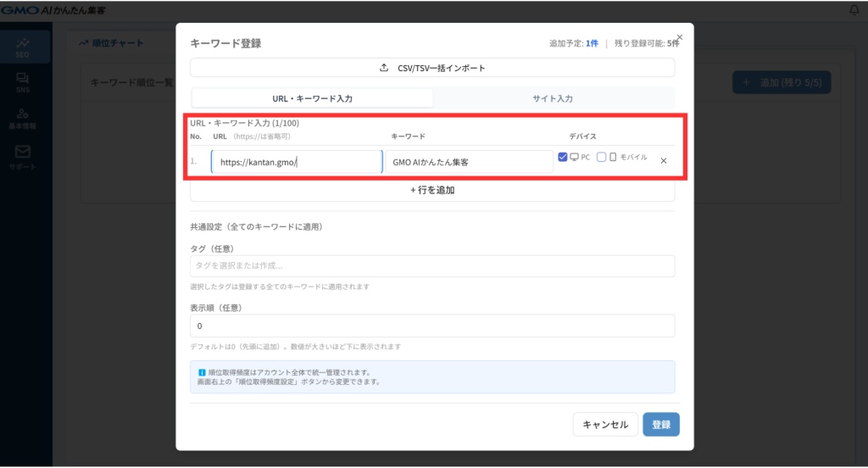Focus the 表示順 number field
The image size is (868, 468).
coord(432,326)
